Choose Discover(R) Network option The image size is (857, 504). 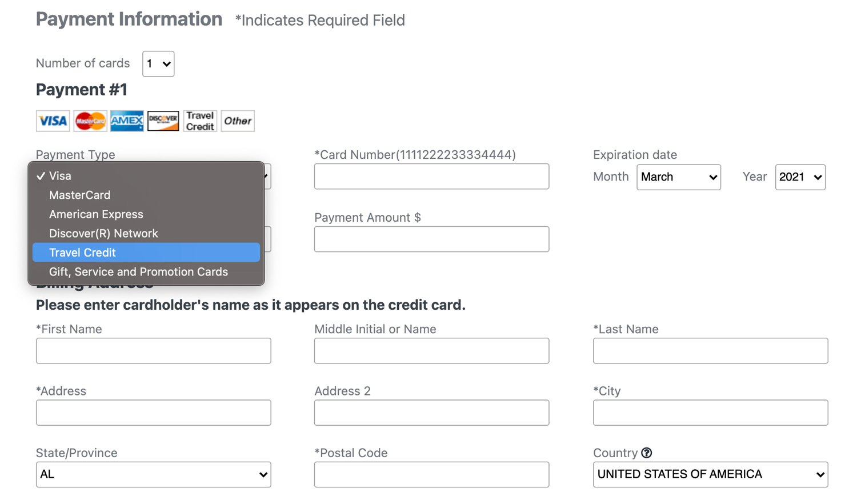click(103, 234)
